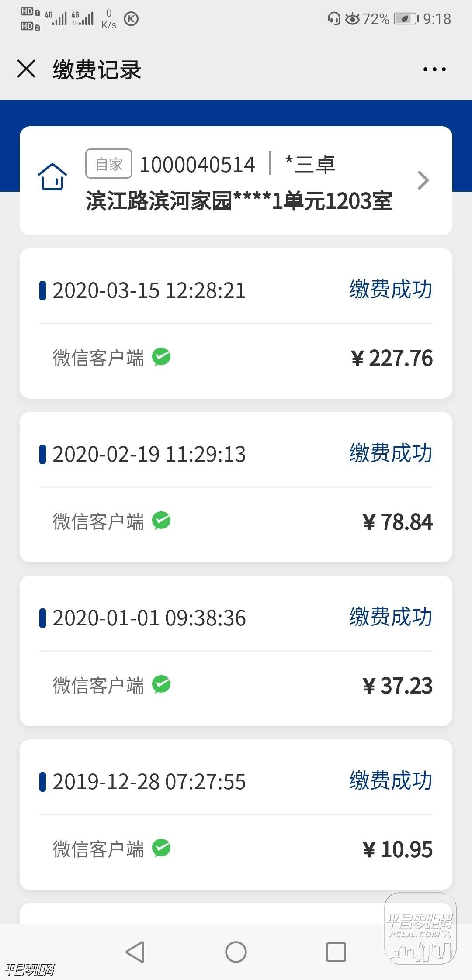Click WeChat icon in ¥227.76 record

click(x=161, y=357)
